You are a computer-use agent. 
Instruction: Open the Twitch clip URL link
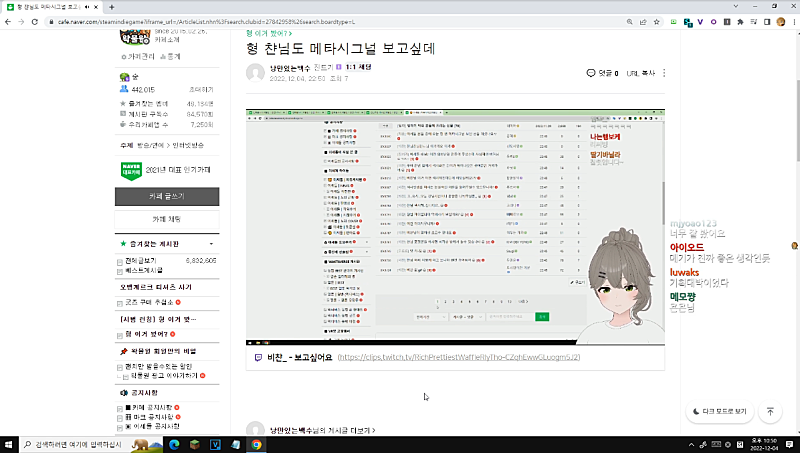459,357
